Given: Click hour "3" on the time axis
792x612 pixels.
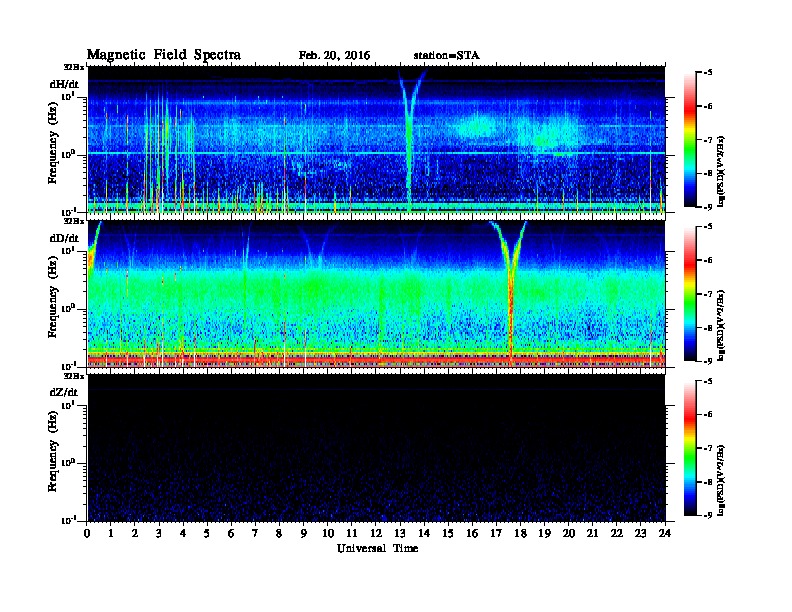Looking at the screenshot, I should click(159, 533).
